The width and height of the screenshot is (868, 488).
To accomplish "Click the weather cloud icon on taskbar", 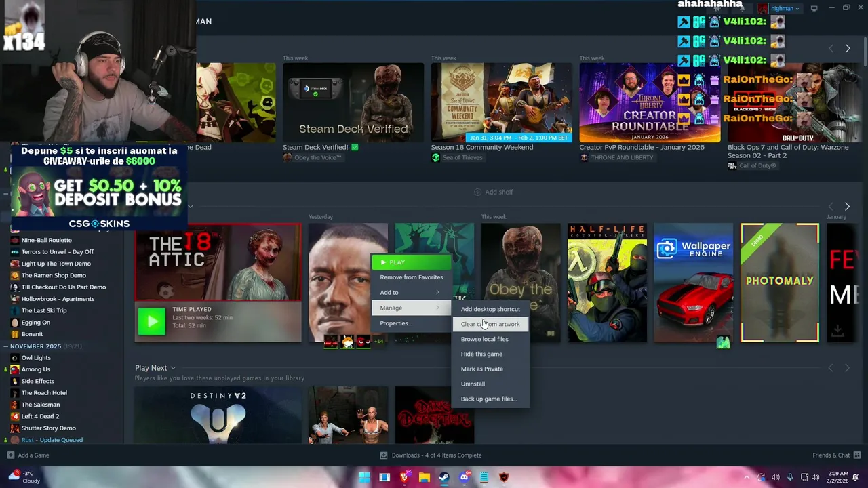I will [14, 476].
